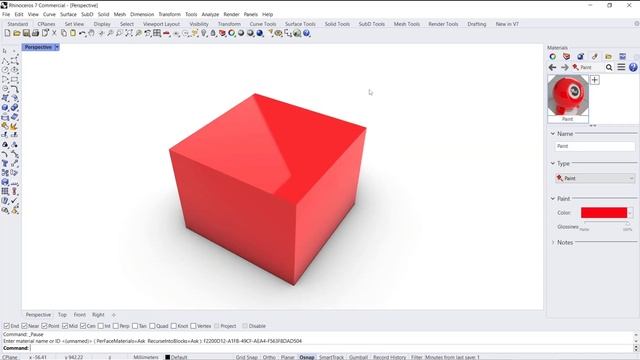Collapse the Type section chevron
Screen dimensions: 640x360
553,163
